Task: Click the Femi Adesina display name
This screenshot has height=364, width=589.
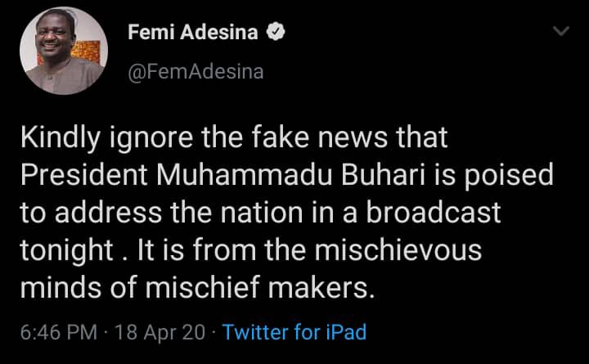Action: pyautogui.click(x=193, y=33)
